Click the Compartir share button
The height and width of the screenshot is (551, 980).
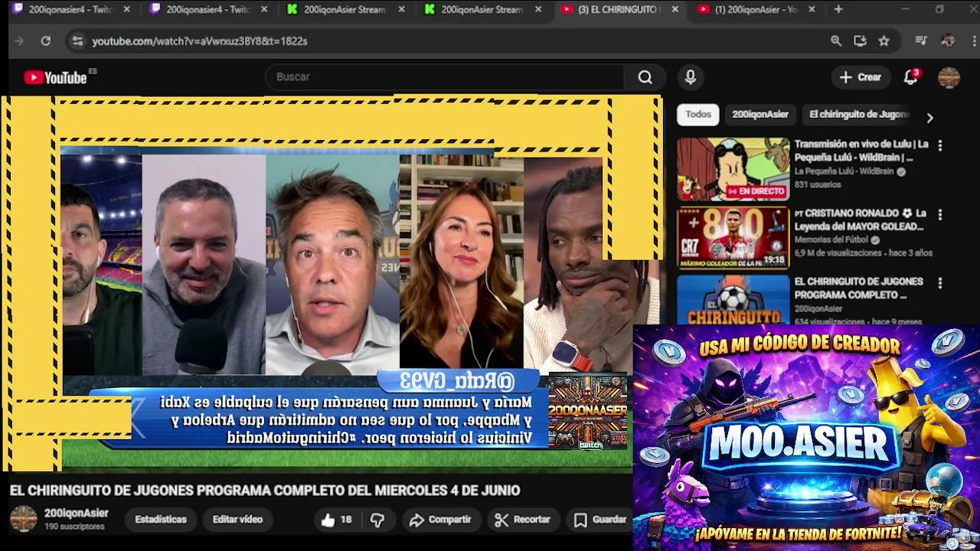pyautogui.click(x=440, y=520)
